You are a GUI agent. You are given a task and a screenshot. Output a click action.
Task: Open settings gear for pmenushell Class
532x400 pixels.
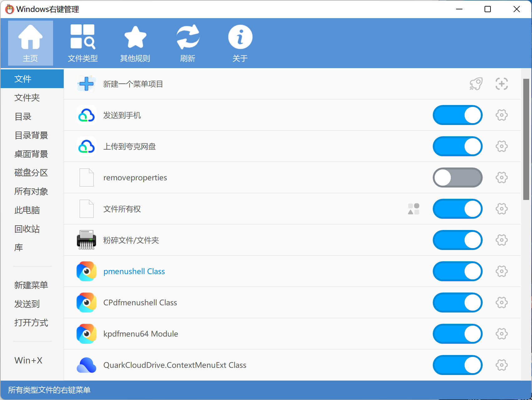(x=502, y=271)
